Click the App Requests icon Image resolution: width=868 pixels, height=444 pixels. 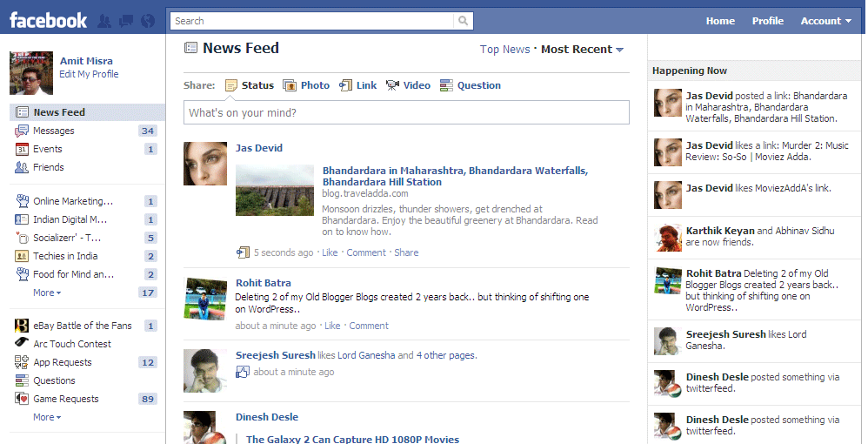click(x=22, y=362)
